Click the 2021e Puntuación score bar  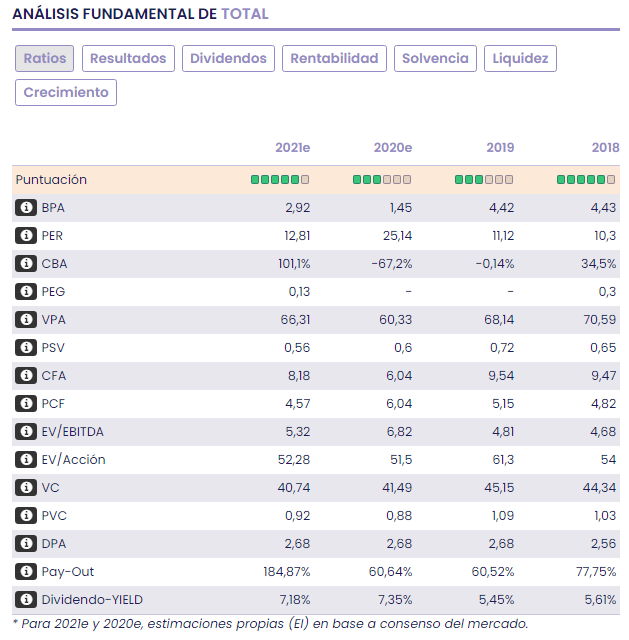click(x=279, y=180)
